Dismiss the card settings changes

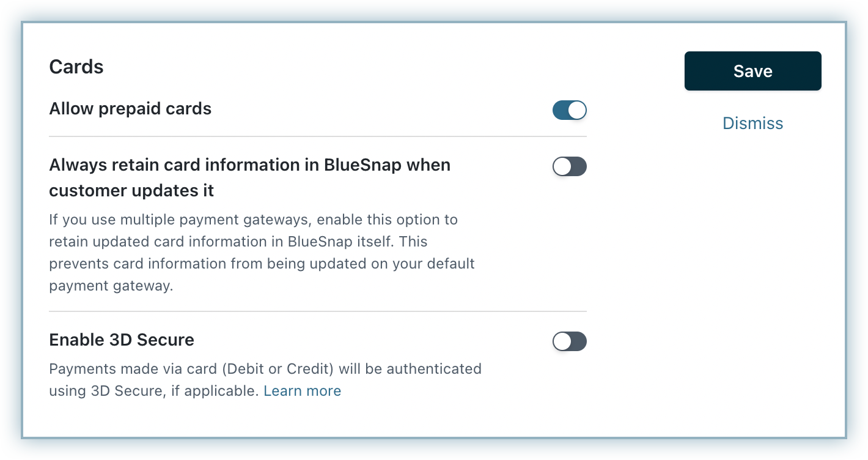pyautogui.click(x=752, y=124)
